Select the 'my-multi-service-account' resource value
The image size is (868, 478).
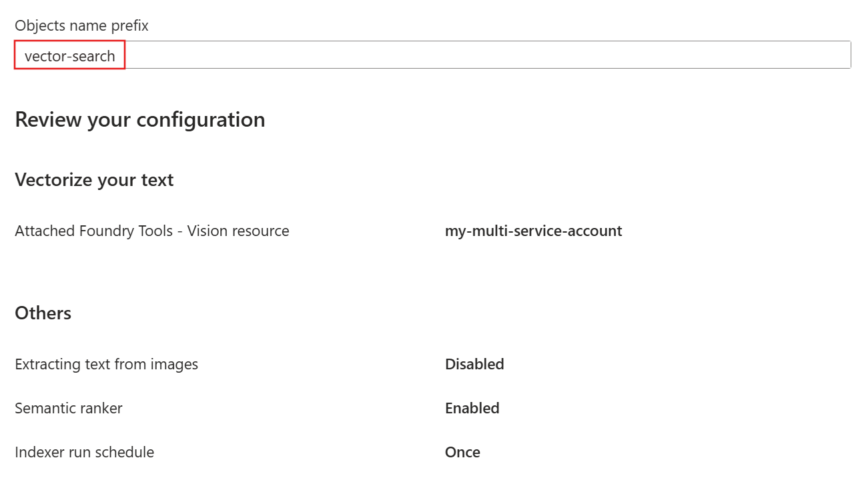(533, 231)
